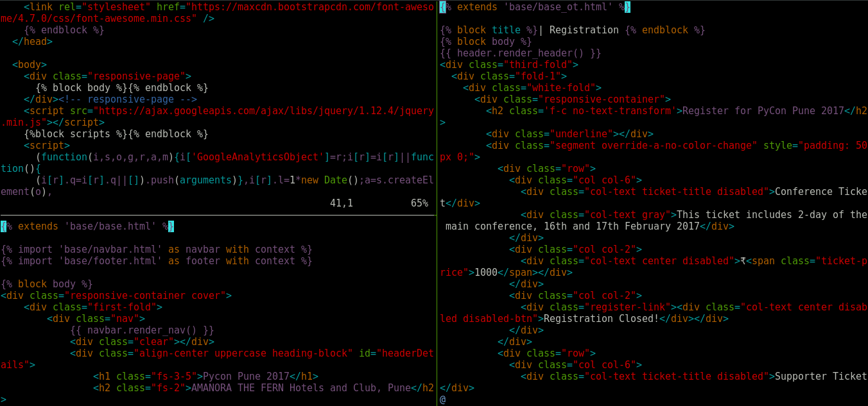
Task: Click the h1 text Pycon Pune 2017
Action: pos(246,376)
